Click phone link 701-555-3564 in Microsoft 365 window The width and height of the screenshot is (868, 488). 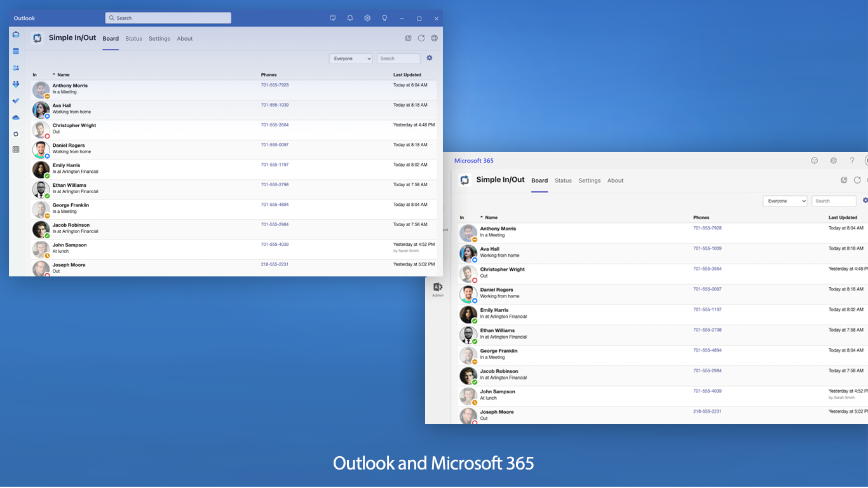(x=707, y=269)
